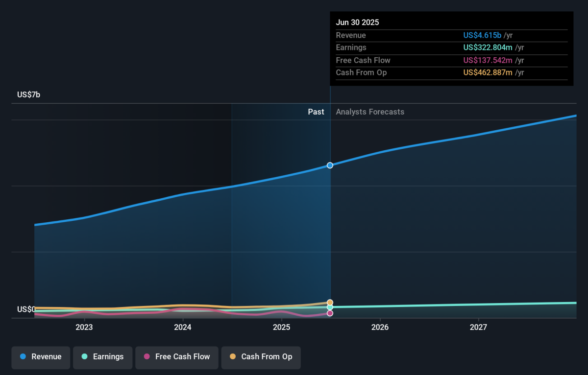588x375 pixels.
Task: Click the 2024 x-axis label
Action: [x=183, y=327]
